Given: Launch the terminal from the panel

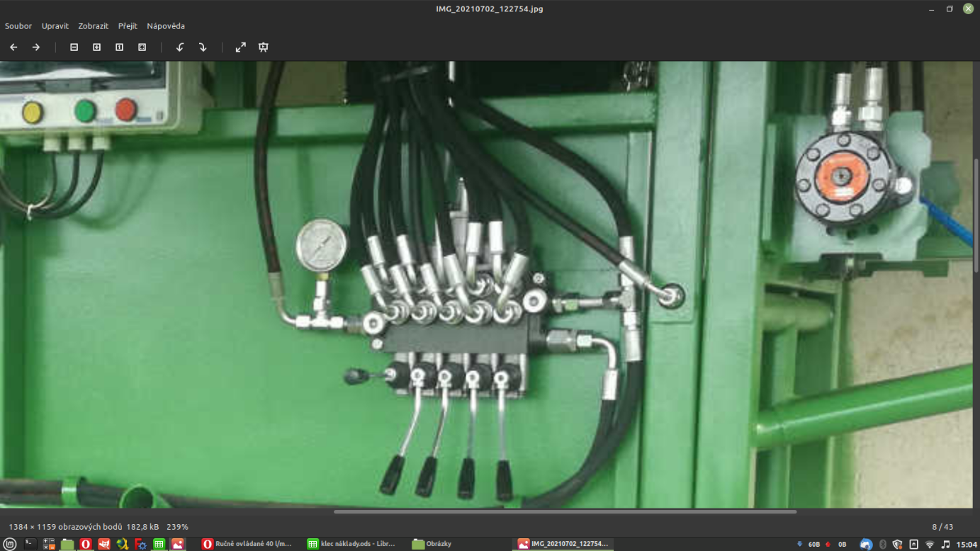Looking at the screenshot, I should [30, 544].
